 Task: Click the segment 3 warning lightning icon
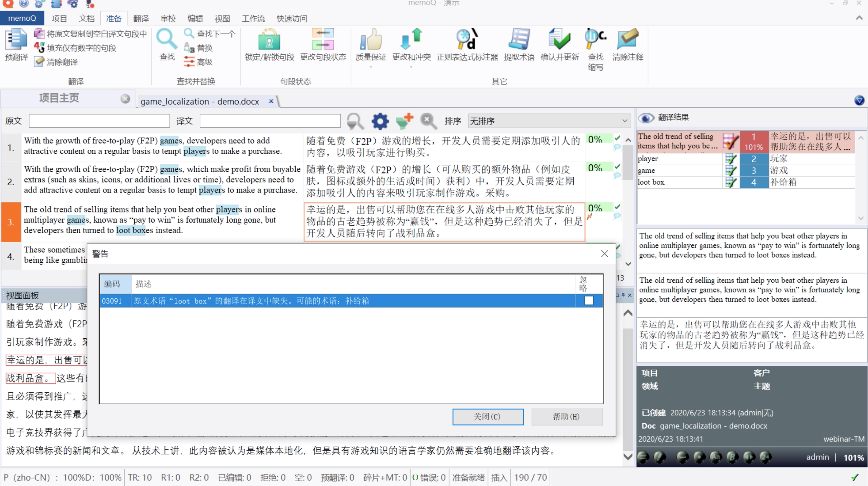click(x=590, y=216)
